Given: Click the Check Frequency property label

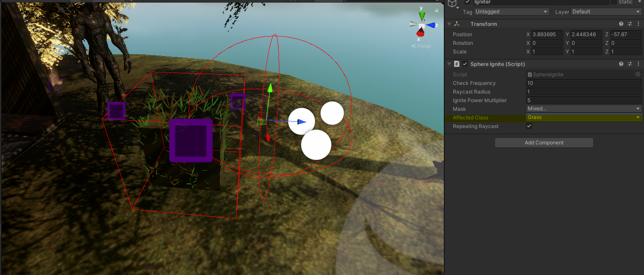Looking at the screenshot, I should 474,83.
